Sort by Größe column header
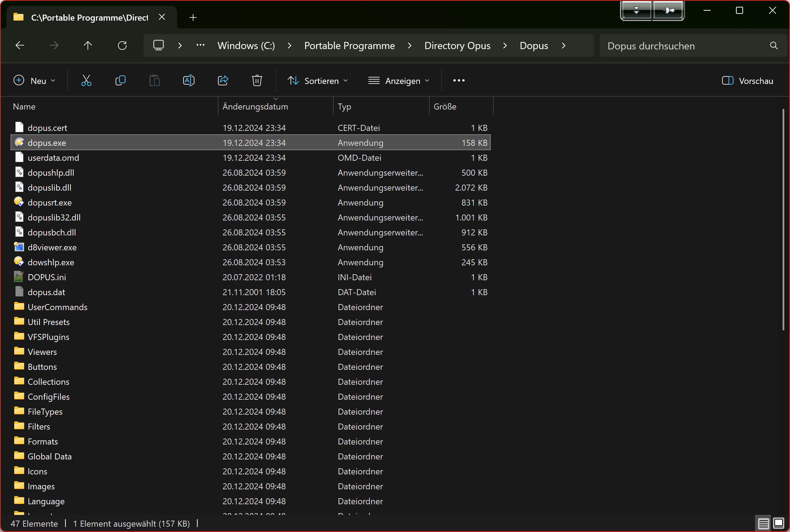 pos(461,106)
